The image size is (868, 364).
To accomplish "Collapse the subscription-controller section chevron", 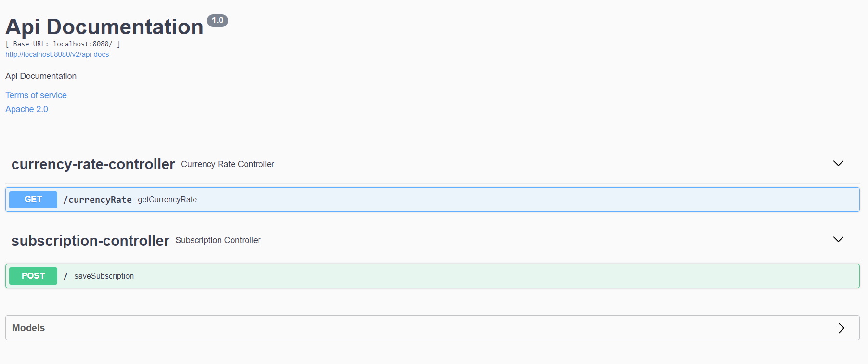I will [x=838, y=240].
